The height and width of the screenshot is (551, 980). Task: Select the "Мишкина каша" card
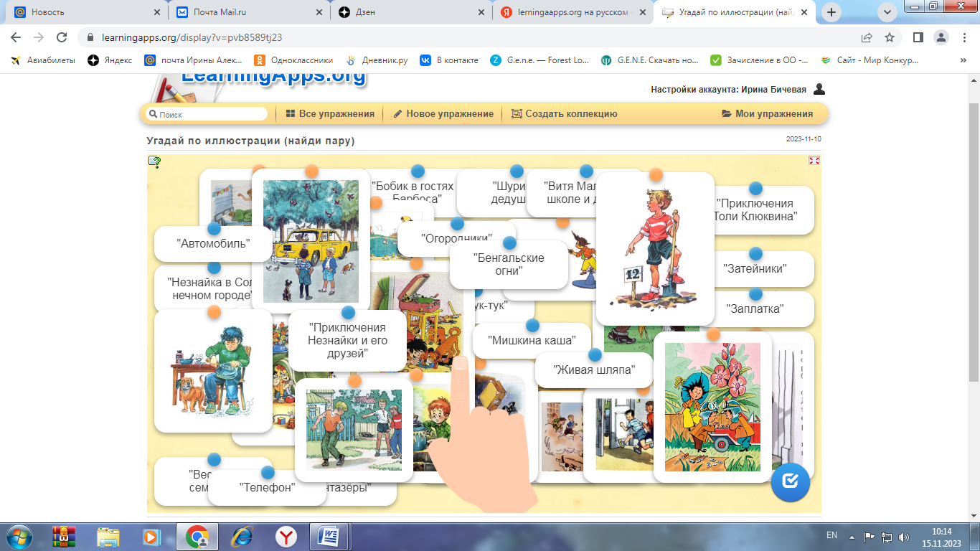click(x=532, y=341)
